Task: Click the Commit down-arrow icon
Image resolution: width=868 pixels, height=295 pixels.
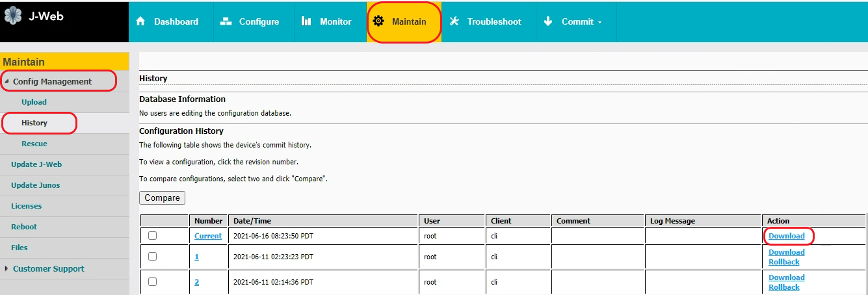Action: pos(548,21)
